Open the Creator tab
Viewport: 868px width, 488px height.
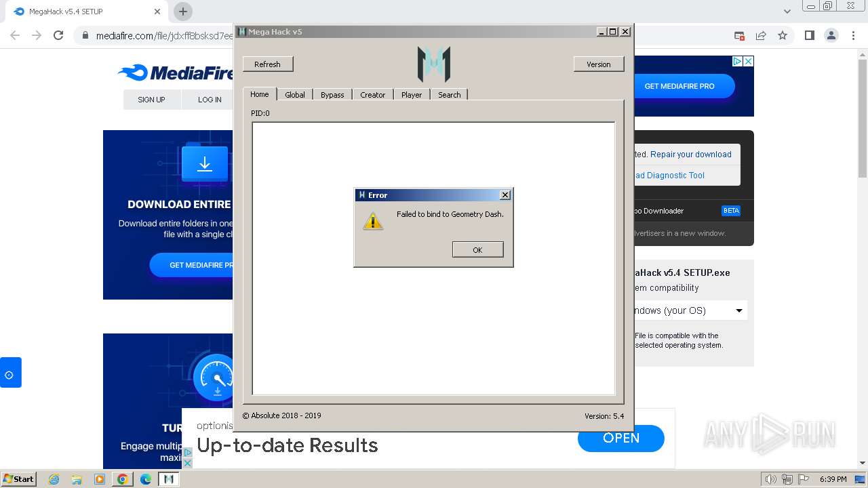tap(372, 95)
